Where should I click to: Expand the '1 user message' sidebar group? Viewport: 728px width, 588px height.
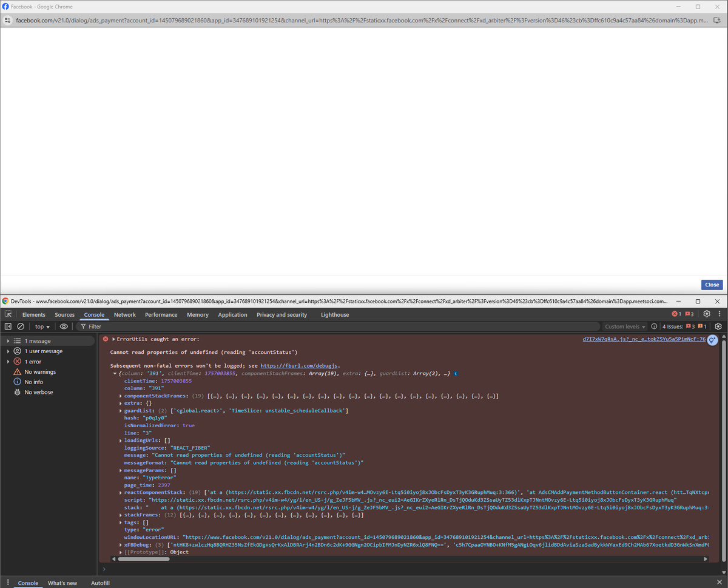pos(8,351)
